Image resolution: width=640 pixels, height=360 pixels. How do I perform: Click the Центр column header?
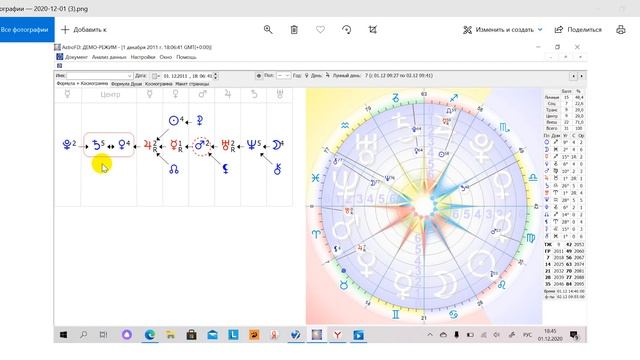(110, 95)
